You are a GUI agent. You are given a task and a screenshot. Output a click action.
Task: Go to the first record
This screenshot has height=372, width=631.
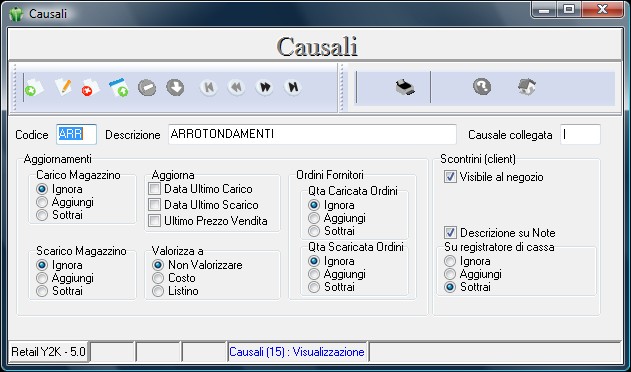(x=208, y=87)
